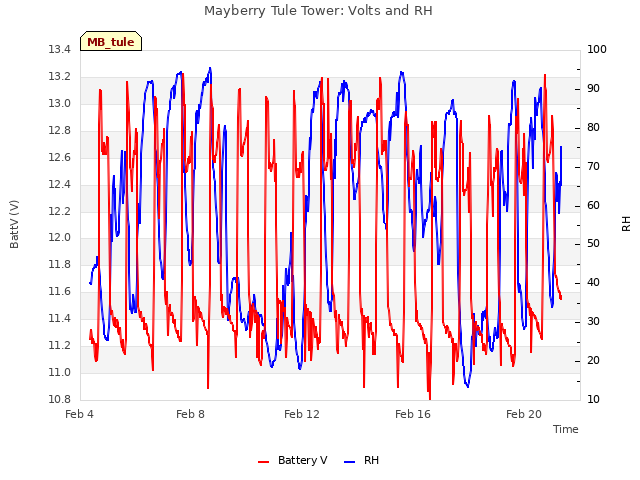Click the 10 RH tick label
Image resolution: width=640 pixels, height=480 pixels.
click(x=593, y=399)
